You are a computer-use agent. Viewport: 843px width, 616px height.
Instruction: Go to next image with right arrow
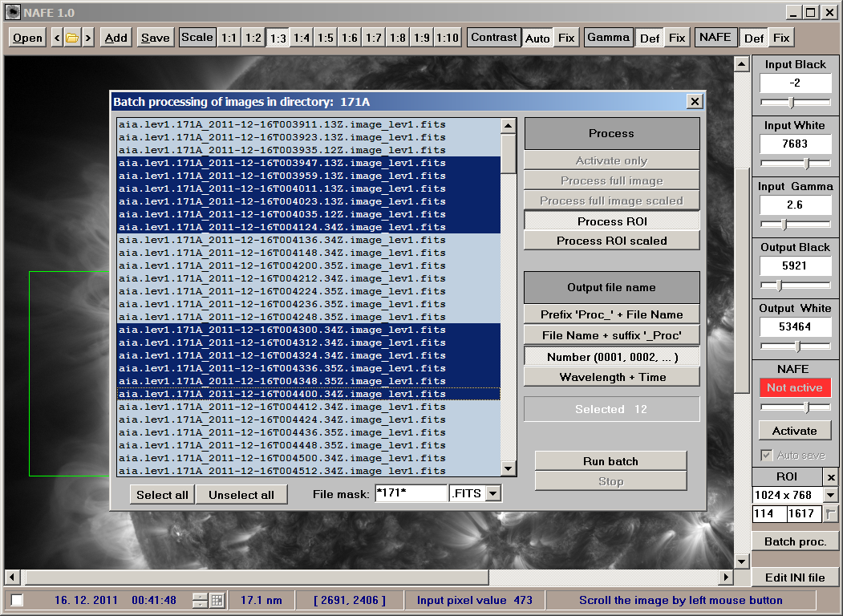(x=87, y=38)
